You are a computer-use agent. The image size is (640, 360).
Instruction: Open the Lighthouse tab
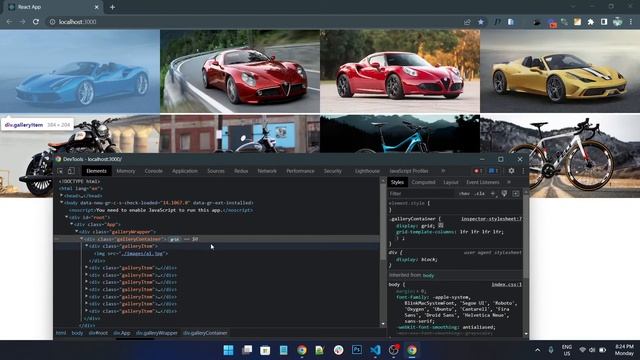pyautogui.click(x=367, y=171)
